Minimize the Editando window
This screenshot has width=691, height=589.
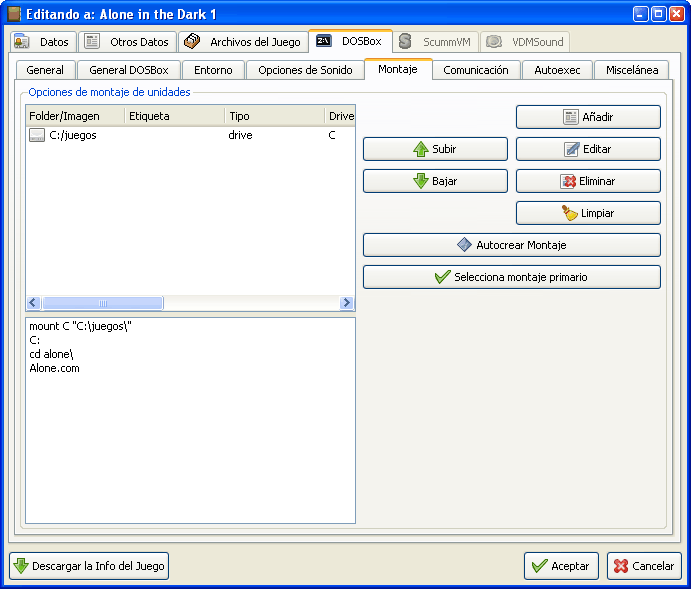pyautogui.click(x=641, y=14)
